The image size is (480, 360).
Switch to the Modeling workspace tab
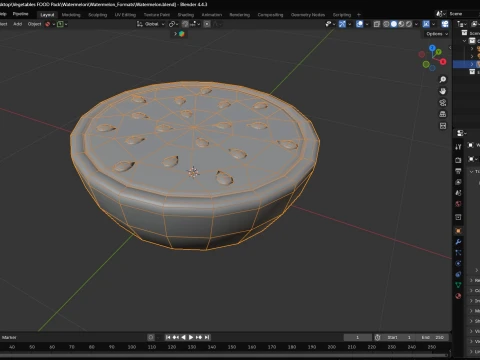click(71, 15)
